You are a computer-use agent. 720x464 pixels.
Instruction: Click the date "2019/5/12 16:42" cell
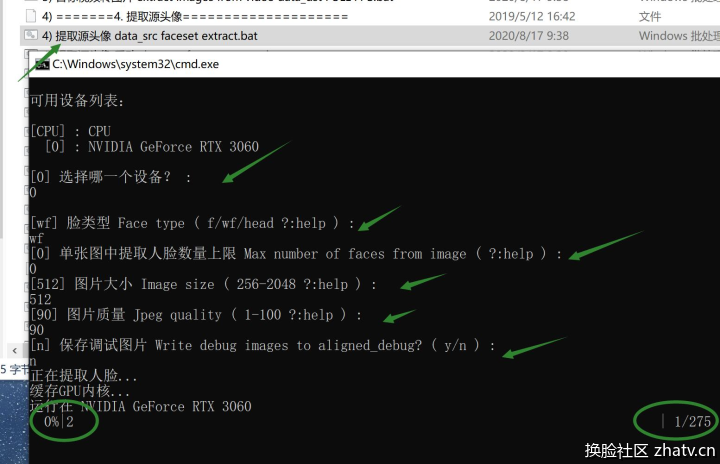pyautogui.click(x=532, y=17)
